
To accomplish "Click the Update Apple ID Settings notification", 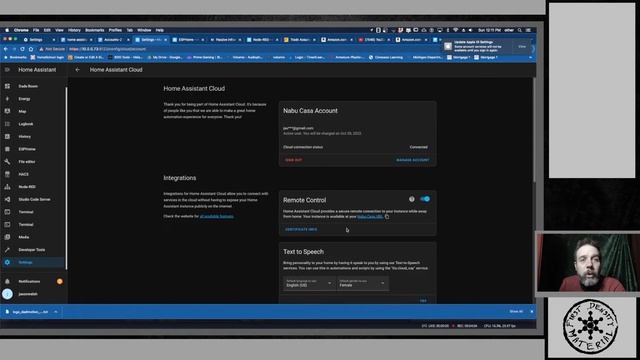I will (x=486, y=46).
